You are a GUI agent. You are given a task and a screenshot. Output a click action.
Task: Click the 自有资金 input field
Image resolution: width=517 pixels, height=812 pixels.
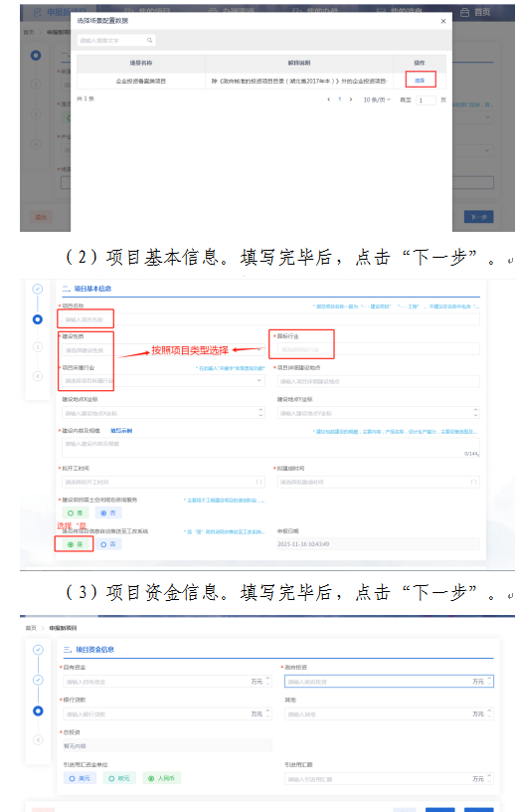coord(168,682)
